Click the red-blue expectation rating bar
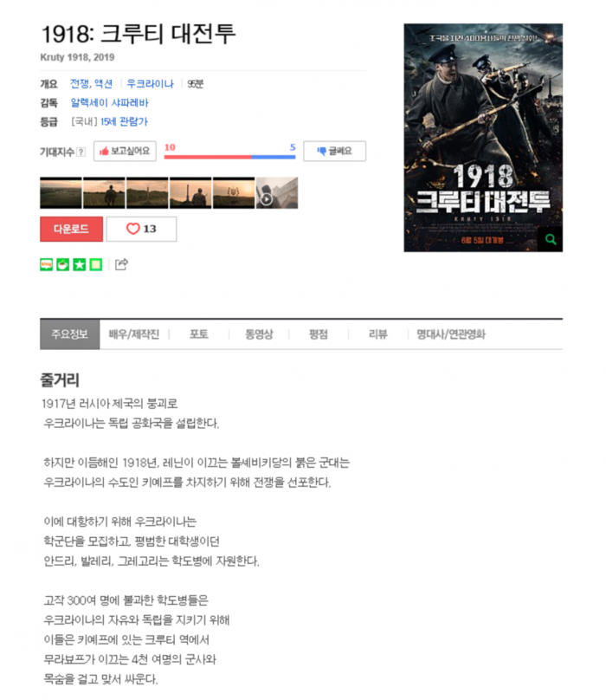 pyautogui.click(x=229, y=157)
